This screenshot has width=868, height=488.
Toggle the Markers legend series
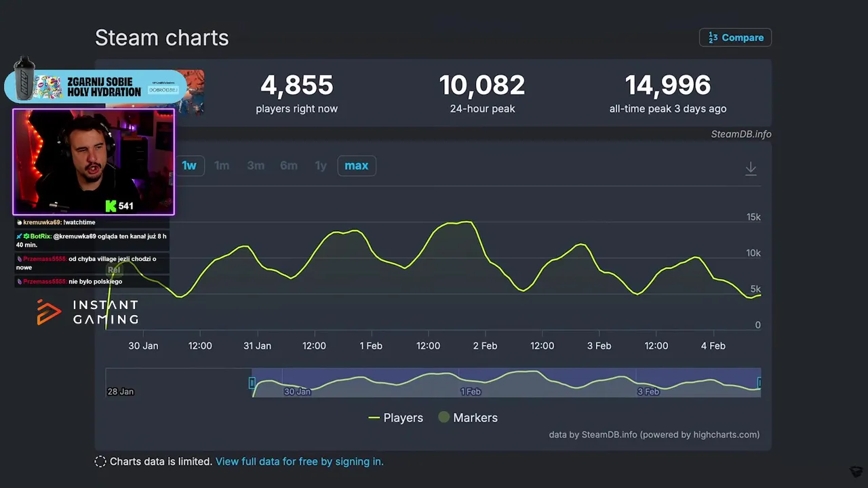pyautogui.click(x=468, y=418)
